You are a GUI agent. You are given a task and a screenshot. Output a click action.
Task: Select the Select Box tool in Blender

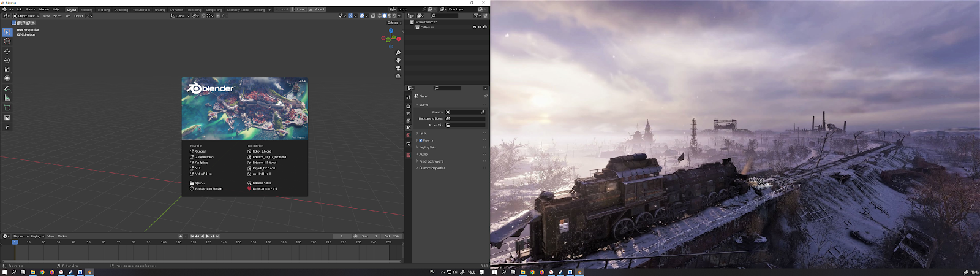click(7, 32)
